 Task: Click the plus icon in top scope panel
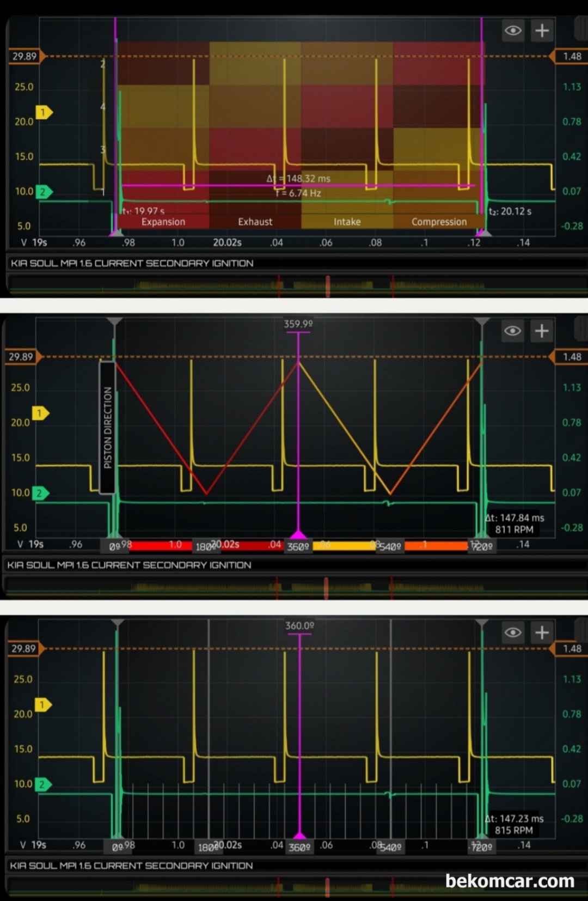(542, 31)
